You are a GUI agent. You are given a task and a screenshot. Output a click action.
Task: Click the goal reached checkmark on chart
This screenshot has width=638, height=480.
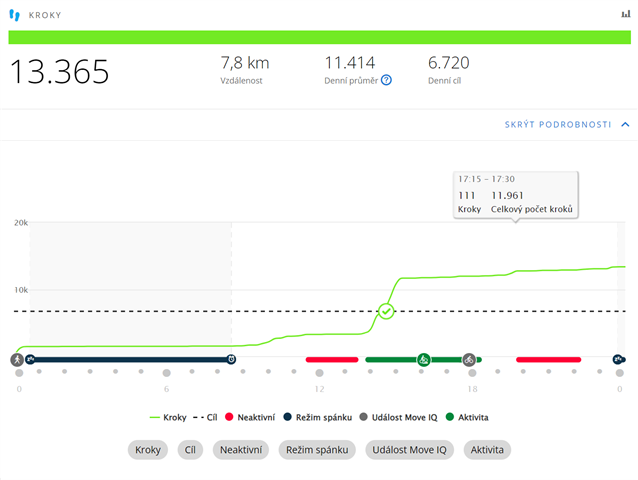pos(386,311)
